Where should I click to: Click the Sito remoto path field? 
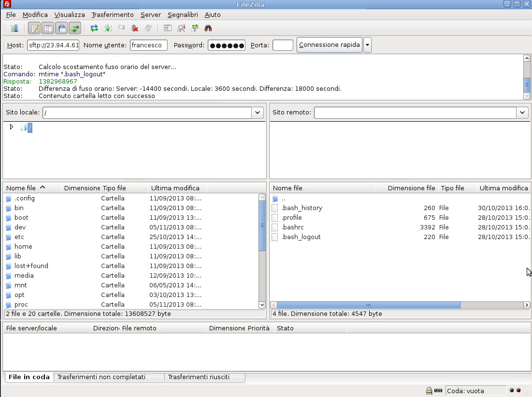[x=415, y=113]
